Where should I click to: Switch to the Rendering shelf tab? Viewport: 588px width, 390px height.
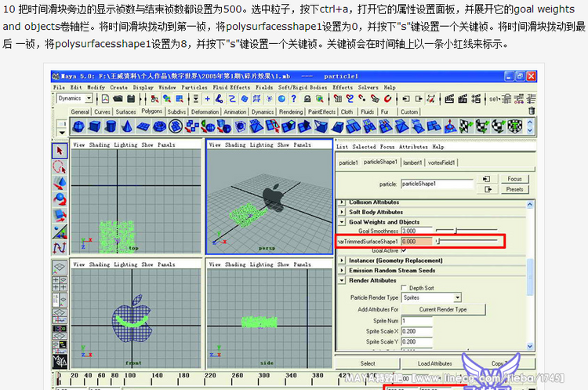click(x=291, y=112)
